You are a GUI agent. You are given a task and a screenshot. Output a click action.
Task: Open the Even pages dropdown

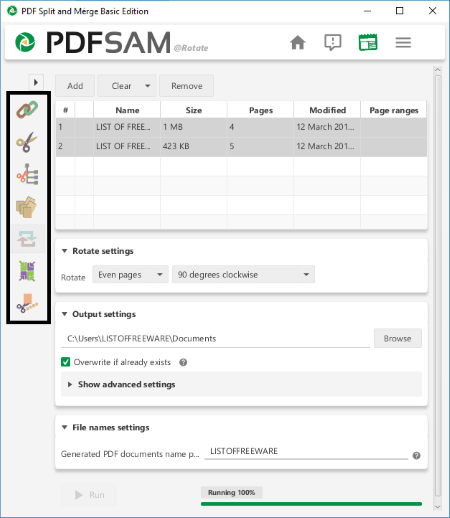130,274
